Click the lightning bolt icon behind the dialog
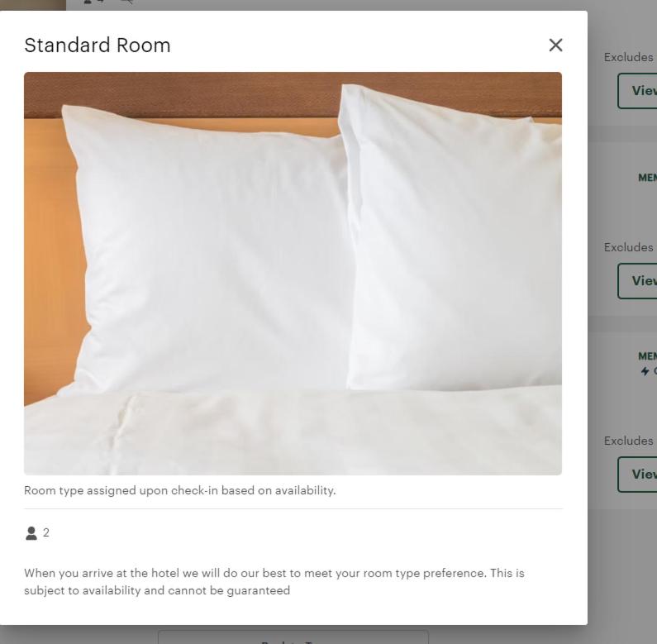The image size is (657, 644). click(x=645, y=371)
